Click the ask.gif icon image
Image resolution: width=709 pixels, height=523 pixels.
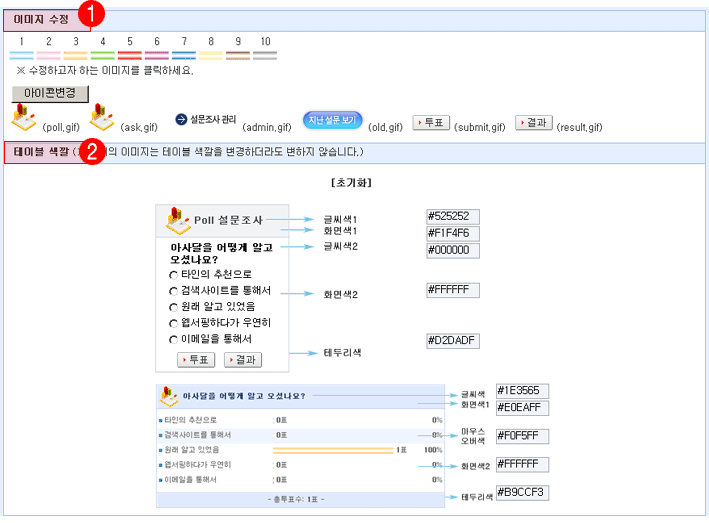click(x=103, y=120)
